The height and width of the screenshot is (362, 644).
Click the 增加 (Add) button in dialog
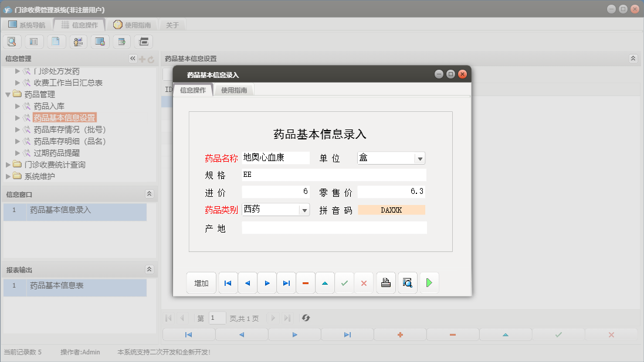201,282
